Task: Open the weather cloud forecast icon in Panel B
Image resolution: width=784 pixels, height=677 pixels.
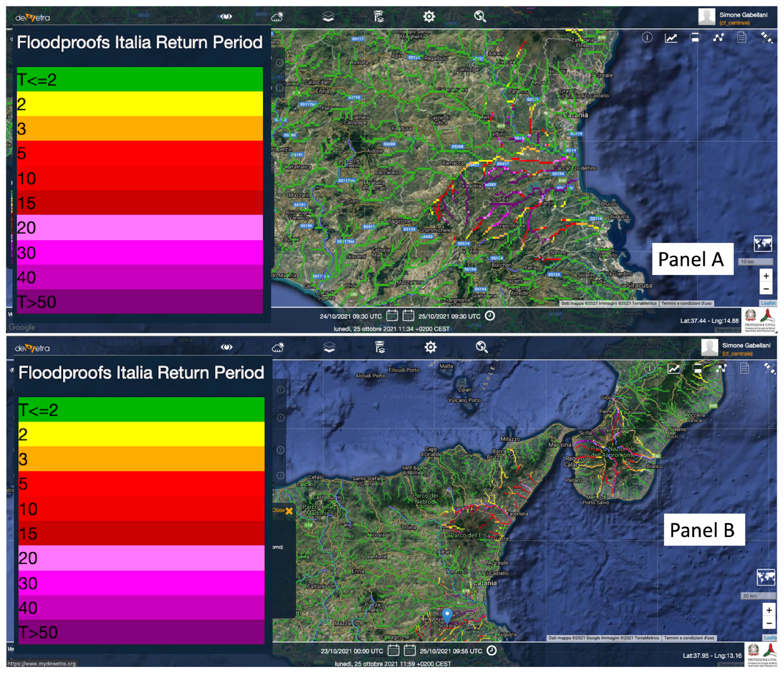Action: point(278,347)
